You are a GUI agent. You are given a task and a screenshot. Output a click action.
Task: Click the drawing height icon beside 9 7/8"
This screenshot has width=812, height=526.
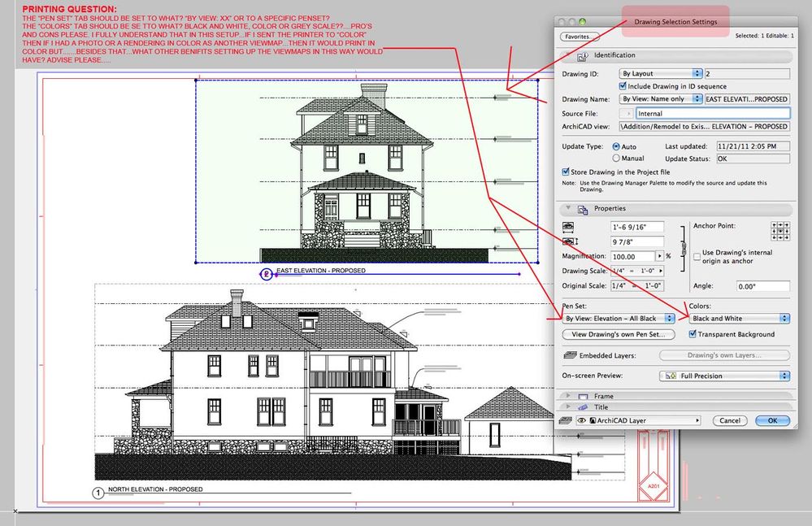click(x=568, y=241)
